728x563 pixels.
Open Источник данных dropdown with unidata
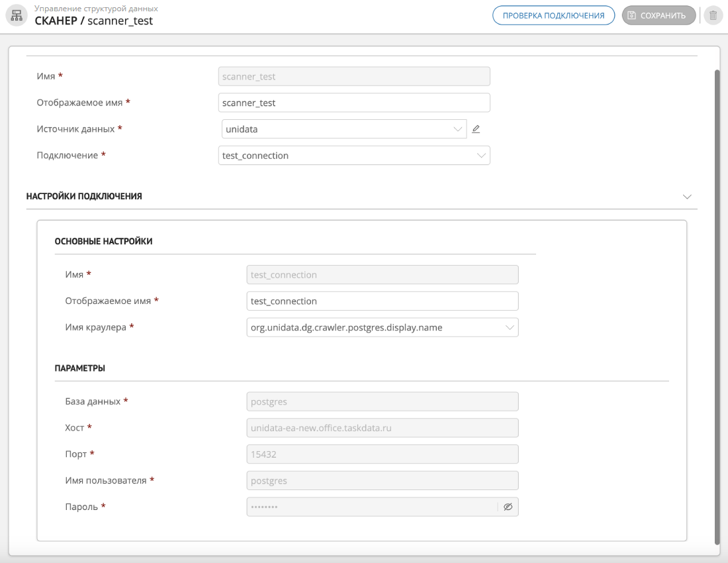[x=344, y=129]
